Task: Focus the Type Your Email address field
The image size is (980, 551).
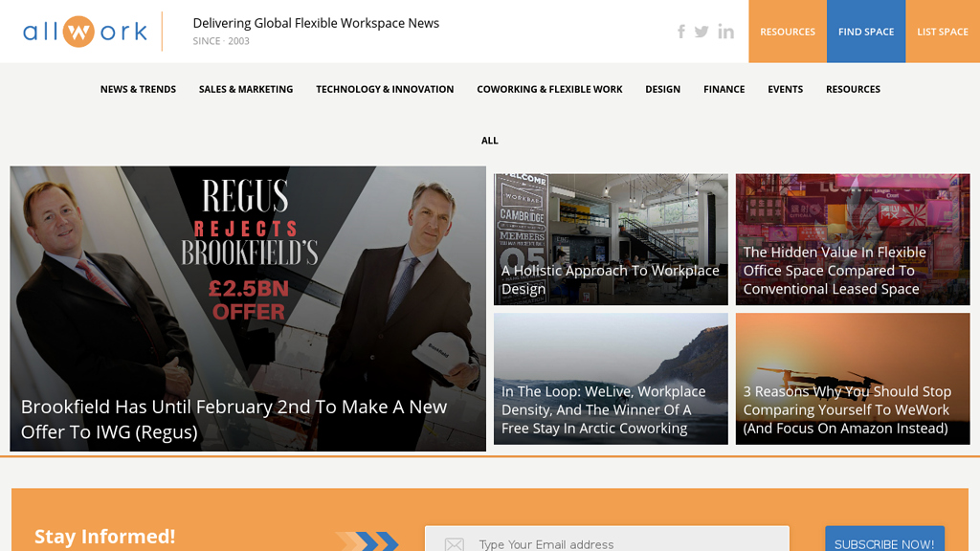Action: (607, 540)
